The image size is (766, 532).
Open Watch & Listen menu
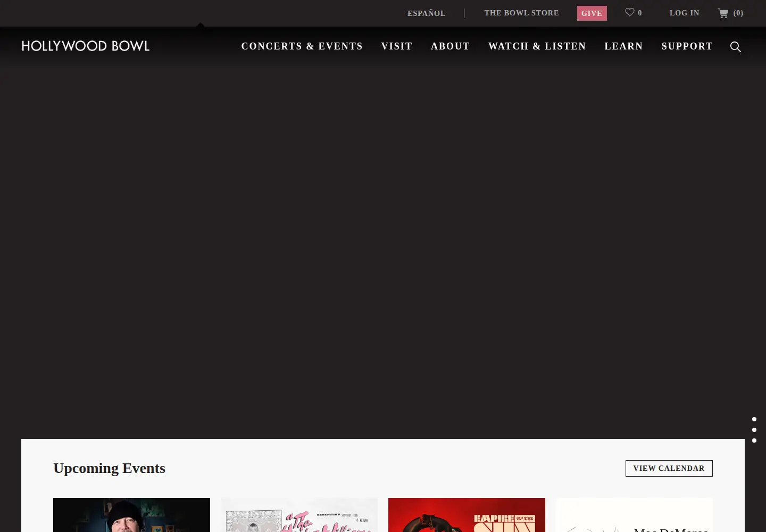pyautogui.click(x=537, y=46)
